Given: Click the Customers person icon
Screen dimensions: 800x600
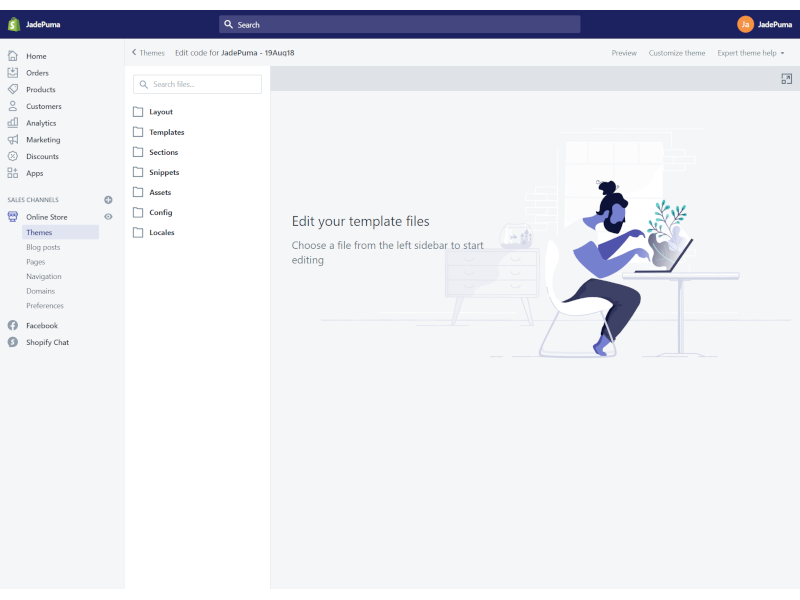Looking at the screenshot, I should 13,106.
